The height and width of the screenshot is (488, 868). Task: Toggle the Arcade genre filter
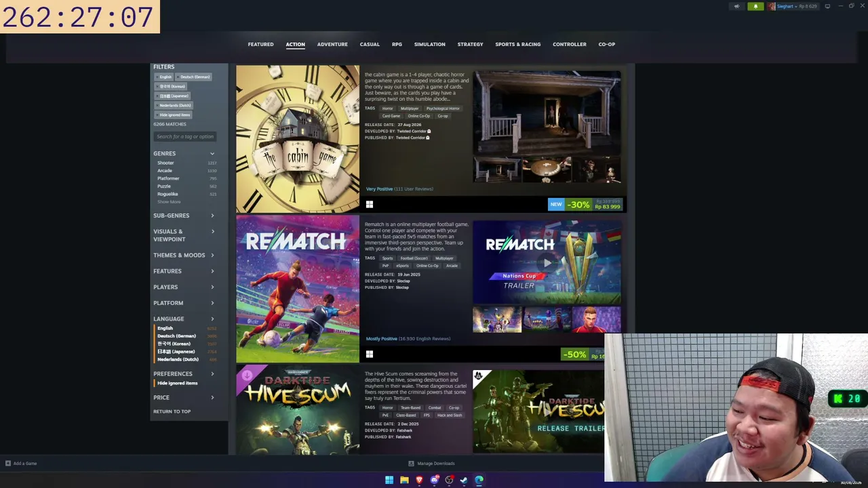point(186,171)
